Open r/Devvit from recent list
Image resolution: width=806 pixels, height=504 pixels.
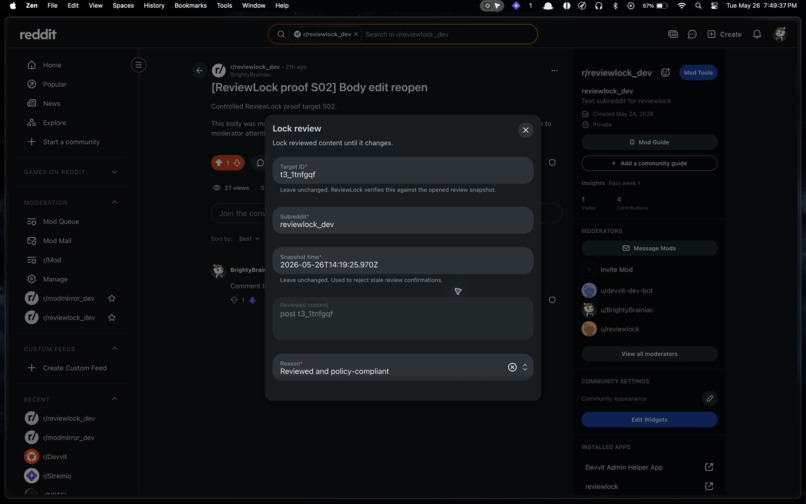(54, 457)
